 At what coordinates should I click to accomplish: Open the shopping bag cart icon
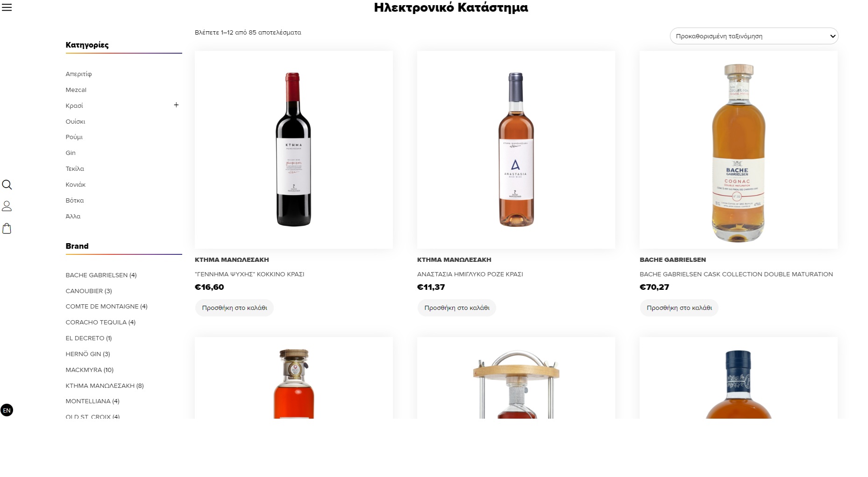tap(7, 228)
